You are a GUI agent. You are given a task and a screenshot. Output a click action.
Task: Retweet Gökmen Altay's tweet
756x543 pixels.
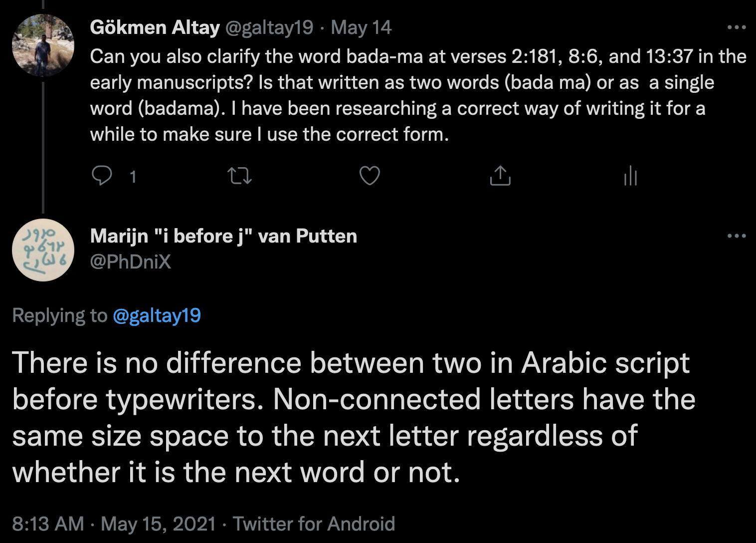click(x=239, y=176)
